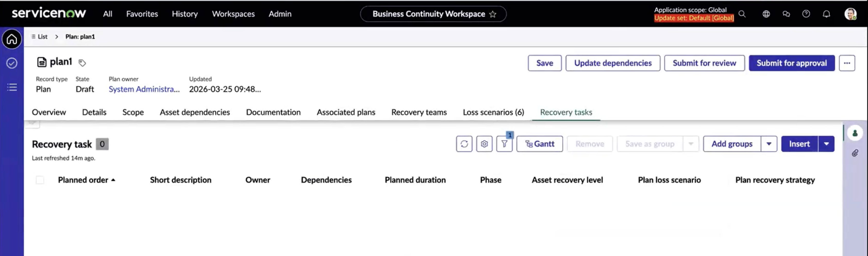
Task: Switch to Gantt view
Action: [539, 144]
